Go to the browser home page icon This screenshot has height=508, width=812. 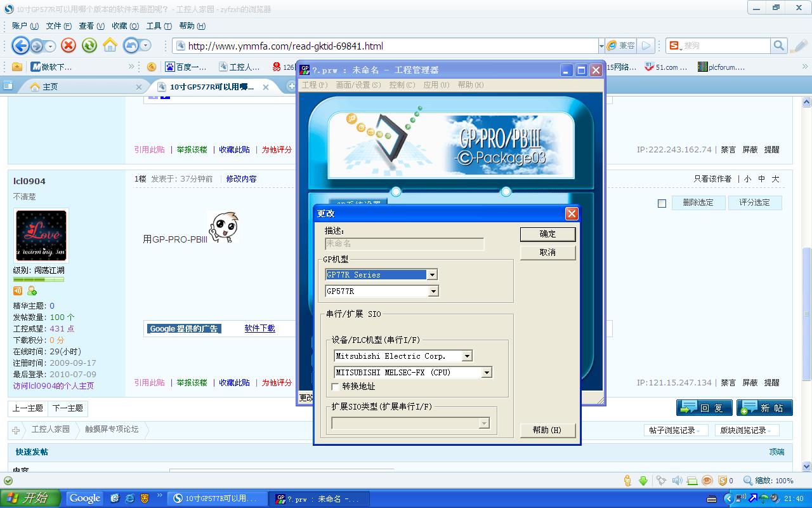(110, 46)
